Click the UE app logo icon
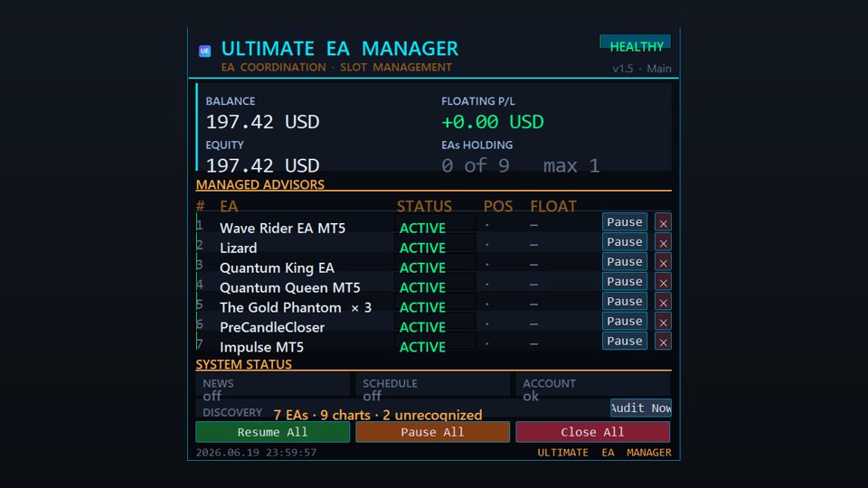Screen dimensions: 868x488 pos(204,51)
